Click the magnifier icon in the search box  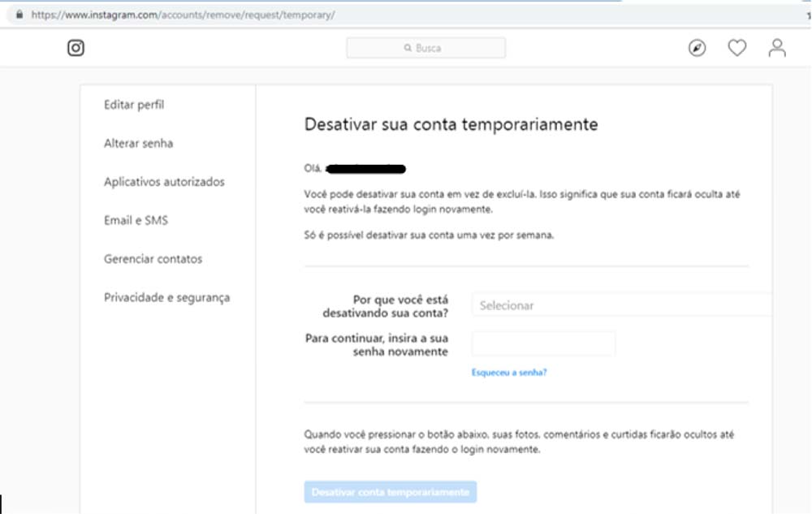(x=408, y=49)
